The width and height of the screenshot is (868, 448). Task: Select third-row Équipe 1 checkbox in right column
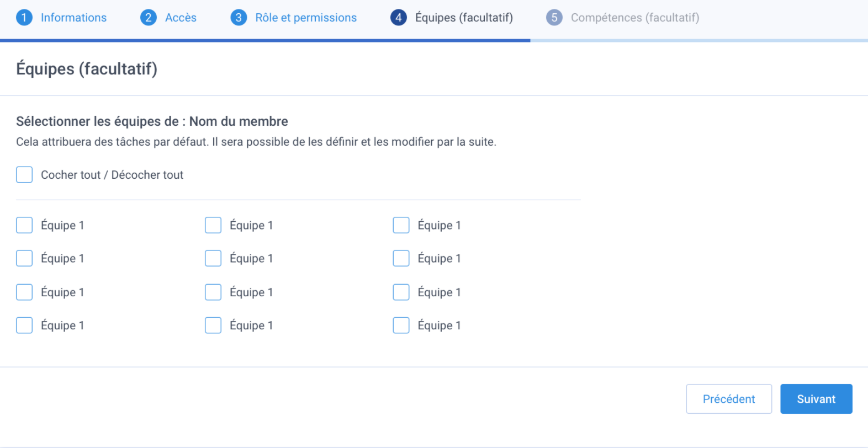point(401,292)
